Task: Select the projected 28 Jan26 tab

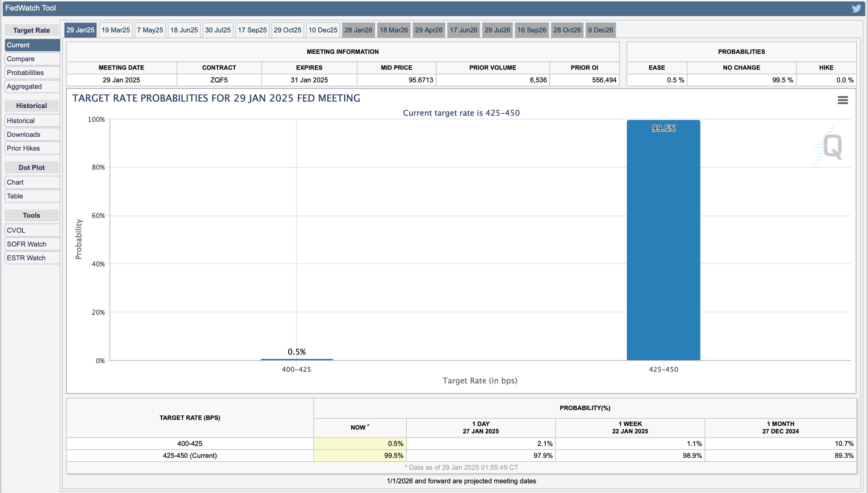Action: (358, 30)
